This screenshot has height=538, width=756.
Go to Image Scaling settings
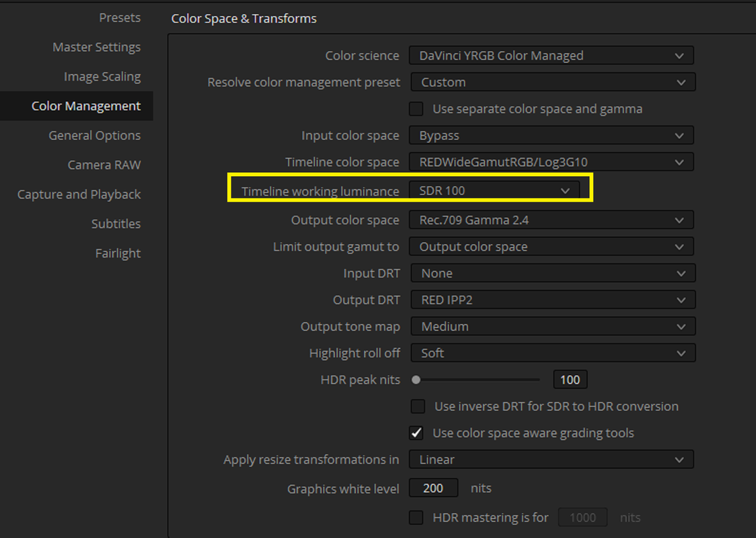(x=102, y=77)
